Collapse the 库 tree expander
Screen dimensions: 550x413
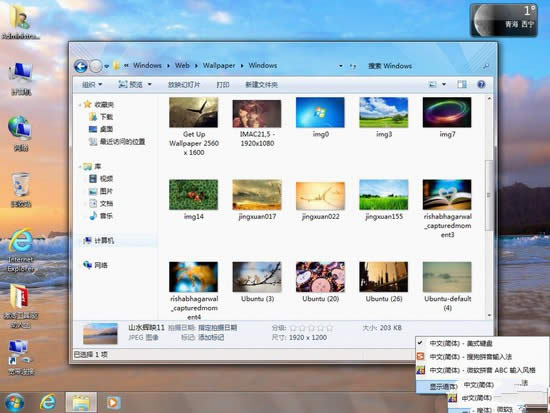click(x=80, y=166)
